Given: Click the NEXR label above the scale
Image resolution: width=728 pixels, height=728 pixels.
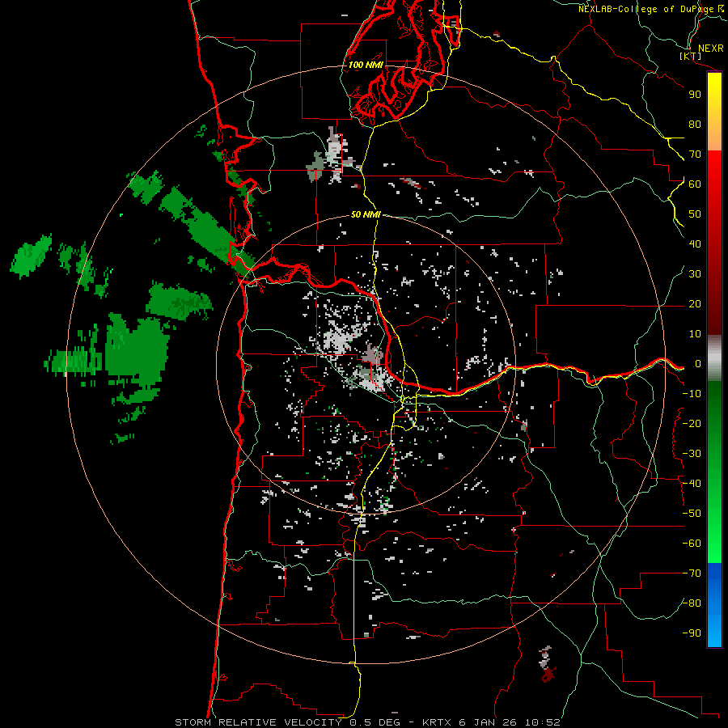Looking at the screenshot, I should point(711,49).
